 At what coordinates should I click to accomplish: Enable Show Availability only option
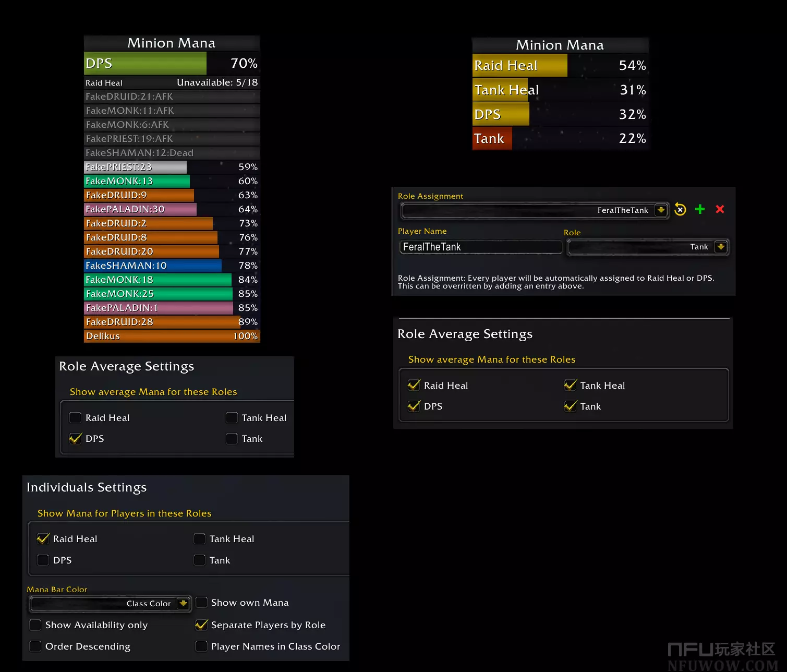pos(35,625)
